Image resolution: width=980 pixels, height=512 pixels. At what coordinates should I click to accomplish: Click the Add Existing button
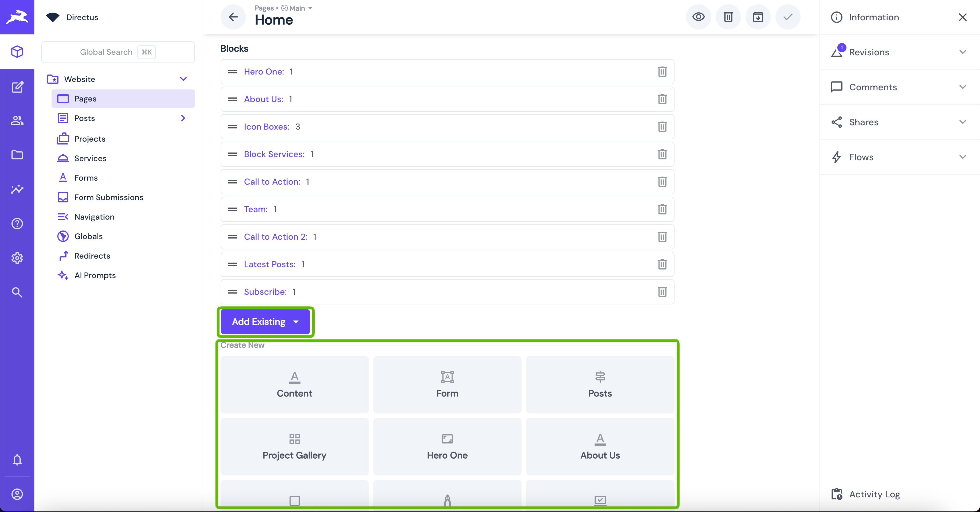point(265,322)
